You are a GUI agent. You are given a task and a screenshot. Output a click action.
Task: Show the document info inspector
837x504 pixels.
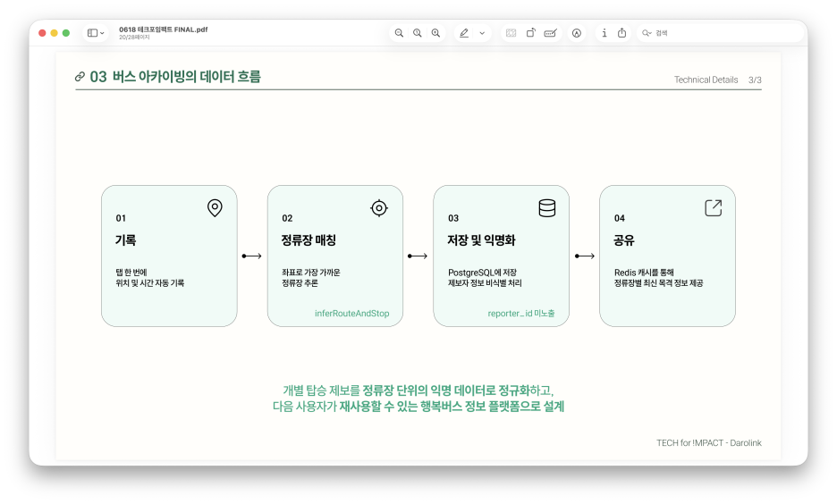coord(604,33)
